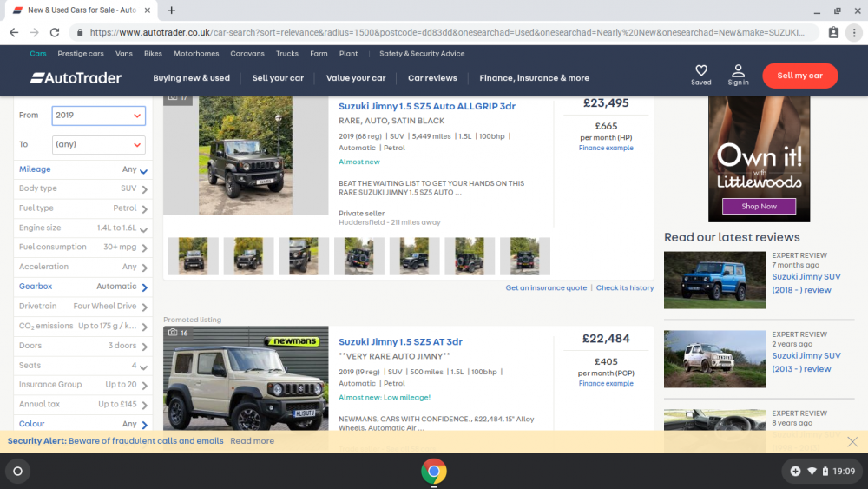Click Check its history
Screen dimensions: 868x489
coord(624,288)
